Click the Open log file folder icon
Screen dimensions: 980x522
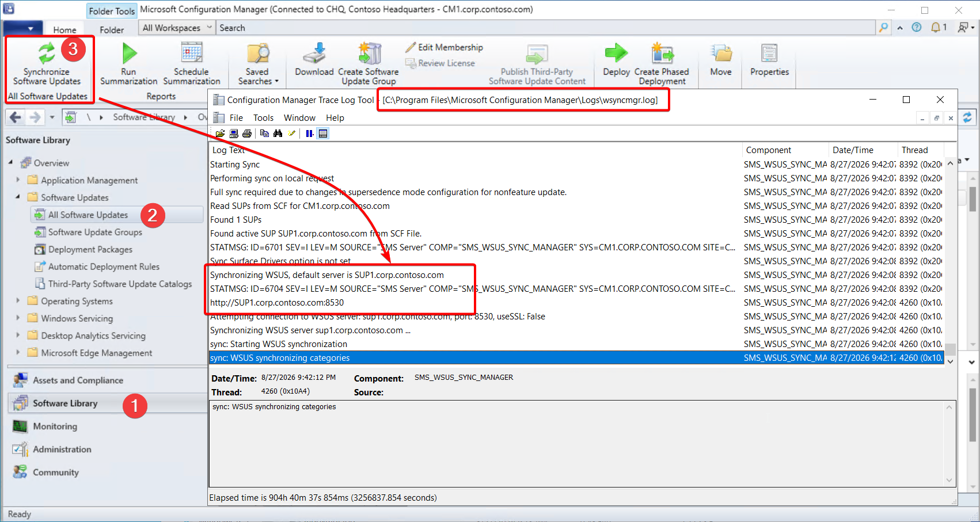(x=220, y=134)
